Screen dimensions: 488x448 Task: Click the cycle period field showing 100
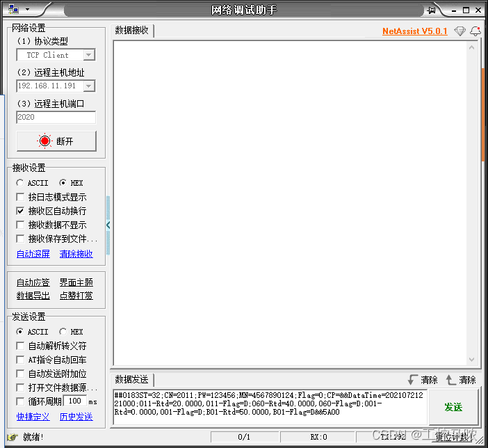[x=75, y=401]
